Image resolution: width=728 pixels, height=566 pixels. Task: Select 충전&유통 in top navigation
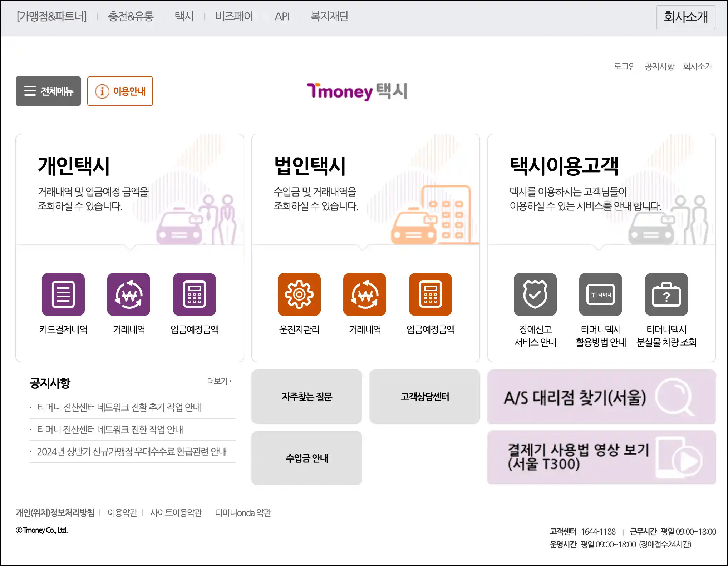point(131,16)
